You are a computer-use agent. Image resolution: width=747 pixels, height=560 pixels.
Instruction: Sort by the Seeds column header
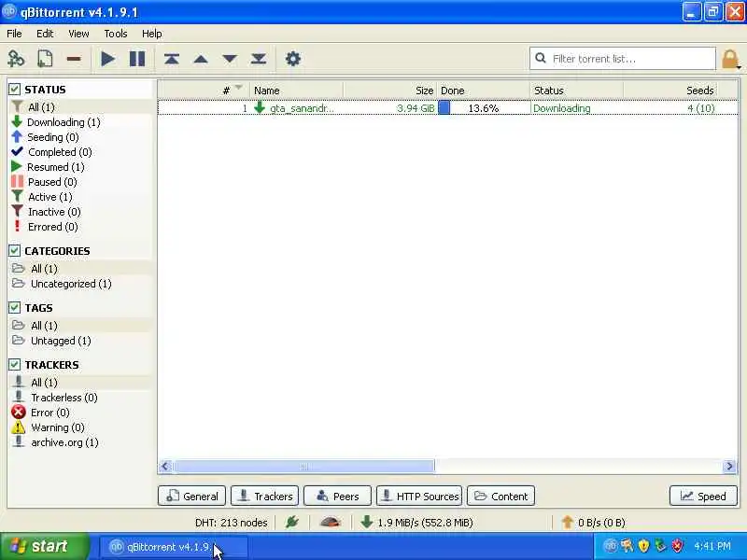670,90
